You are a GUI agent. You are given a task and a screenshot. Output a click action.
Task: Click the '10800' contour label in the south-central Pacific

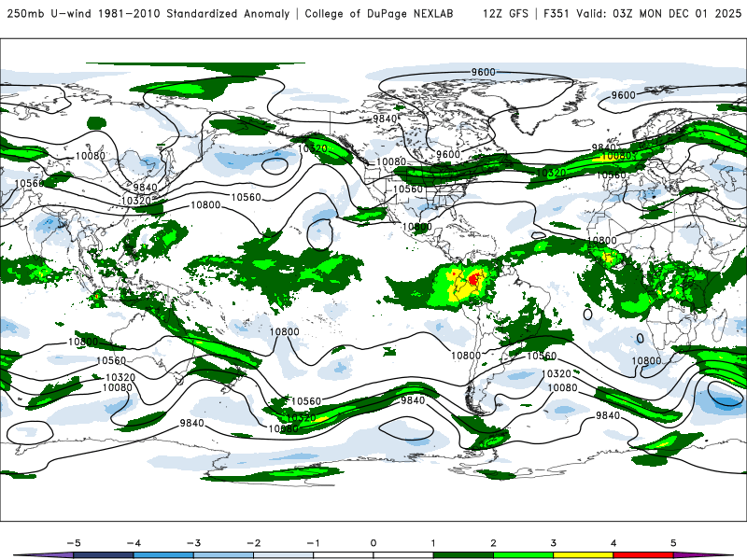point(285,332)
